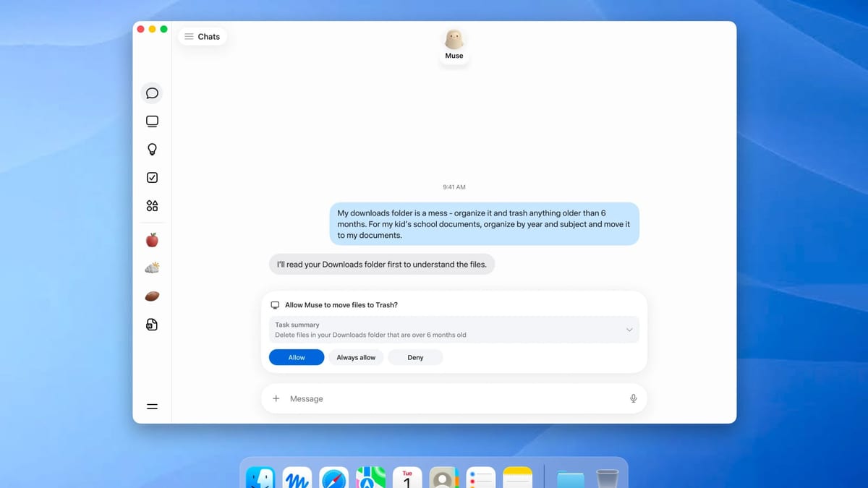Select the football sidebar item
Screen dimensions: 868x488
[x=152, y=296]
